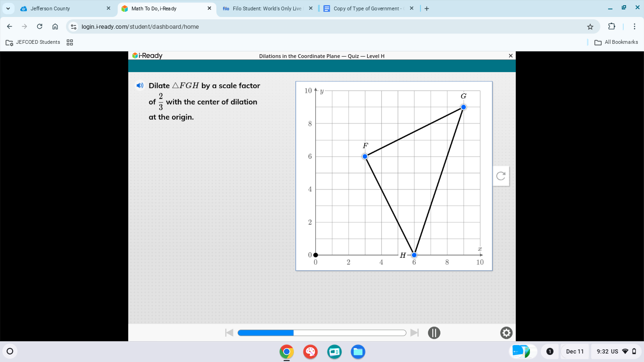Image resolution: width=644 pixels, height=362 pixels.
Task: Click the blue quiz progress bar
Action: (x=265, y=332)
